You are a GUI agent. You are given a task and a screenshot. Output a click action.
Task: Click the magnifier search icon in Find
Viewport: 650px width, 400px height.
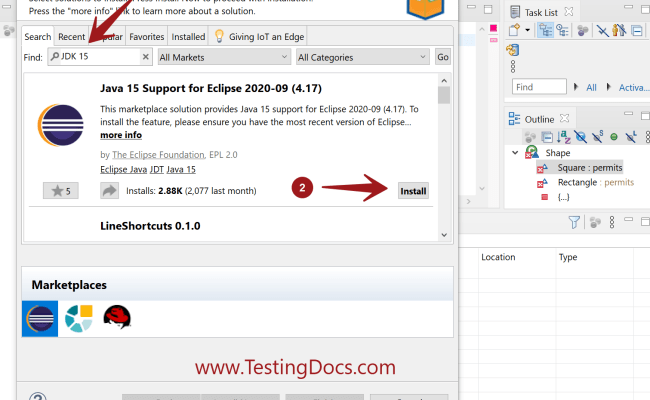(55, 57)
